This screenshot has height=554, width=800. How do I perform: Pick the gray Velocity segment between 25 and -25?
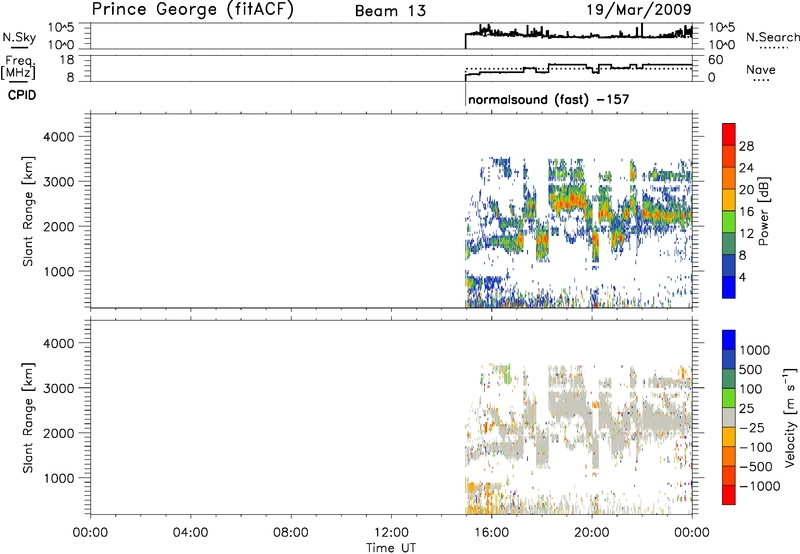(729, 417)
